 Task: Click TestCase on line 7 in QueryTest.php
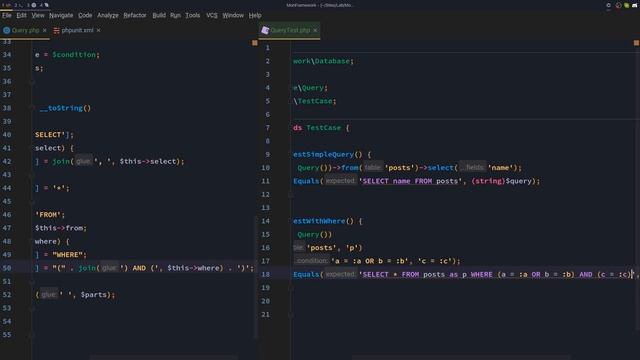pos(323,128)
